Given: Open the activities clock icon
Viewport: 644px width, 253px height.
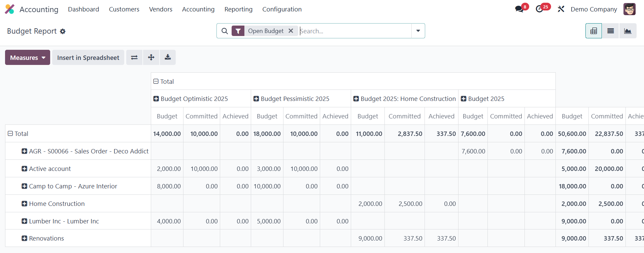Looking at the screenshot, I should [x=539, y=9].
